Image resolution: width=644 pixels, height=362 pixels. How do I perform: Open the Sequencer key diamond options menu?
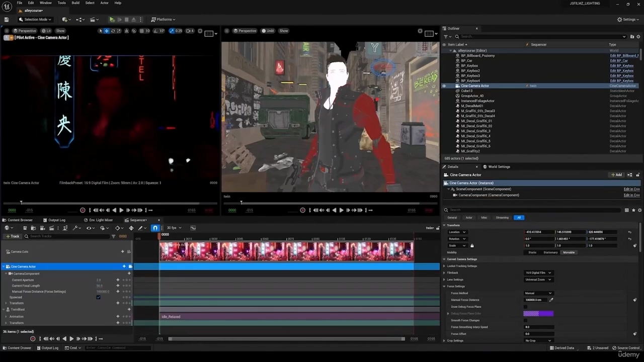point(119,228)
